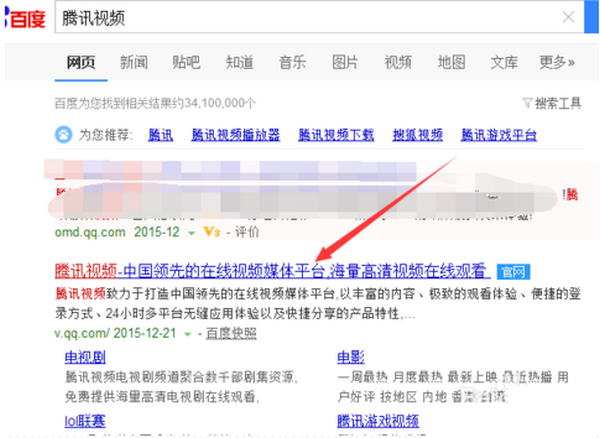Switch to 新闻 tab
Screen dimensions: 600x438
pyautogui.click(x=134, y=62)
